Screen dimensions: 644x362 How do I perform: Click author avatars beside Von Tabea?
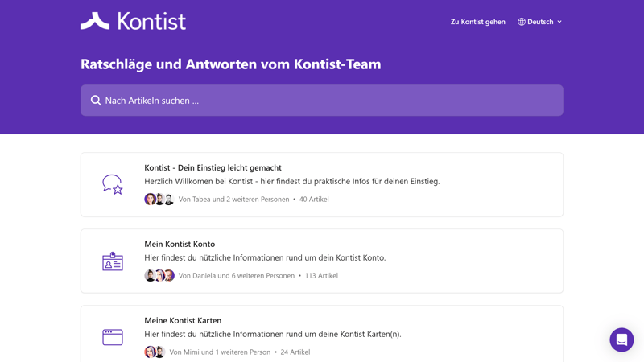click(159, 200)
